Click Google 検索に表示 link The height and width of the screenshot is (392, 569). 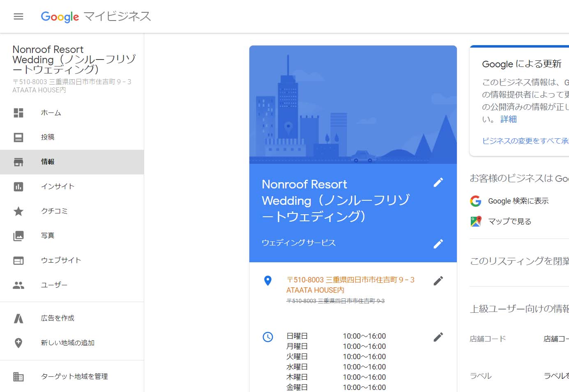pyautogui.click(x=518, y=201)
